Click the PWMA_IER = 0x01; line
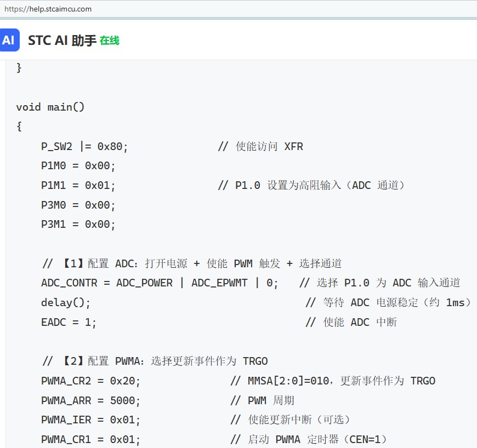This screenshot has width=477, height=448. [x=90, y=420]
